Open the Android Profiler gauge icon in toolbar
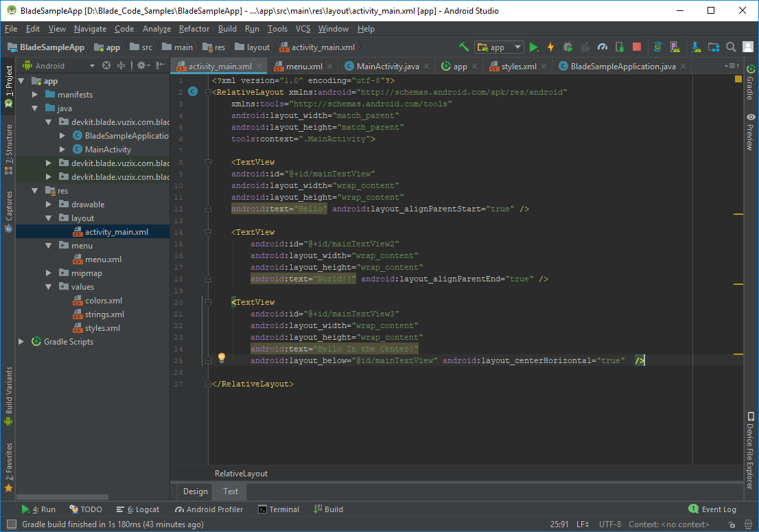This screenshot has height=532, width=759. point(602,47)
